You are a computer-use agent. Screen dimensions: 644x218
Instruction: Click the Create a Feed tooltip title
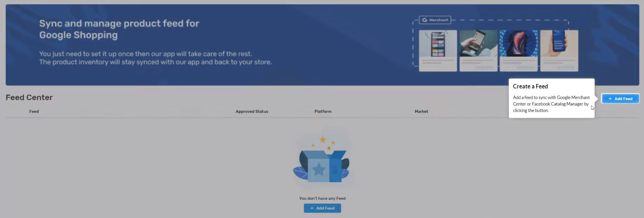click(530, 86)
